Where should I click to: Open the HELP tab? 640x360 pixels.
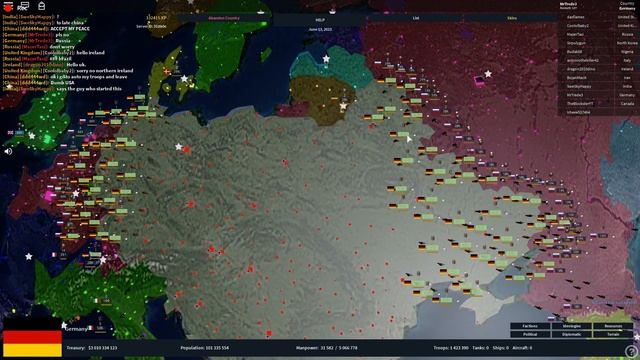coord(320,19)
